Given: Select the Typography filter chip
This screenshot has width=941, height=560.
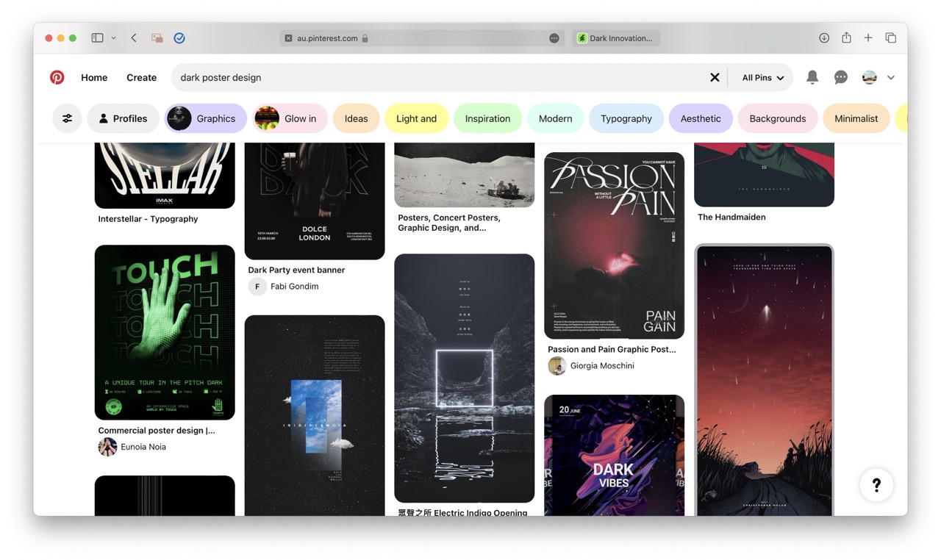Looking at the screenshot, I should tap(626, 118).
